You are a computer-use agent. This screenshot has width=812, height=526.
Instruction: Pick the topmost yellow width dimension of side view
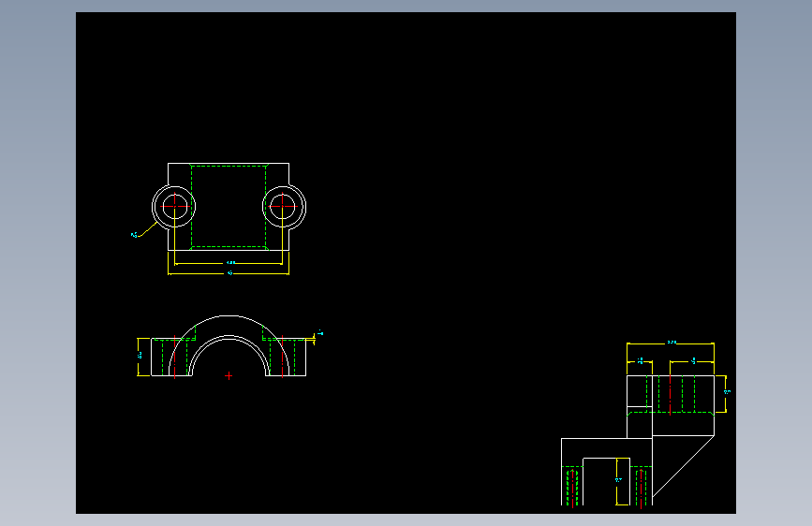tap(670, 343)
